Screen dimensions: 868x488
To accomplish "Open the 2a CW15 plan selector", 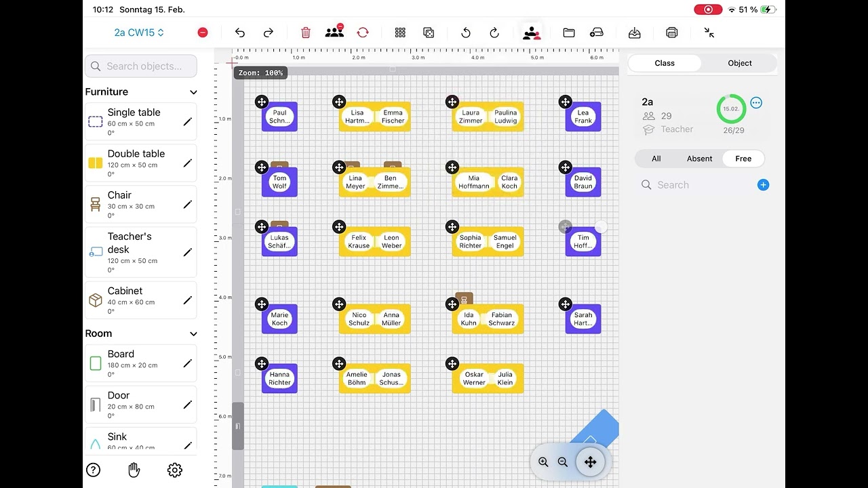I will click(x=139, y=33).
